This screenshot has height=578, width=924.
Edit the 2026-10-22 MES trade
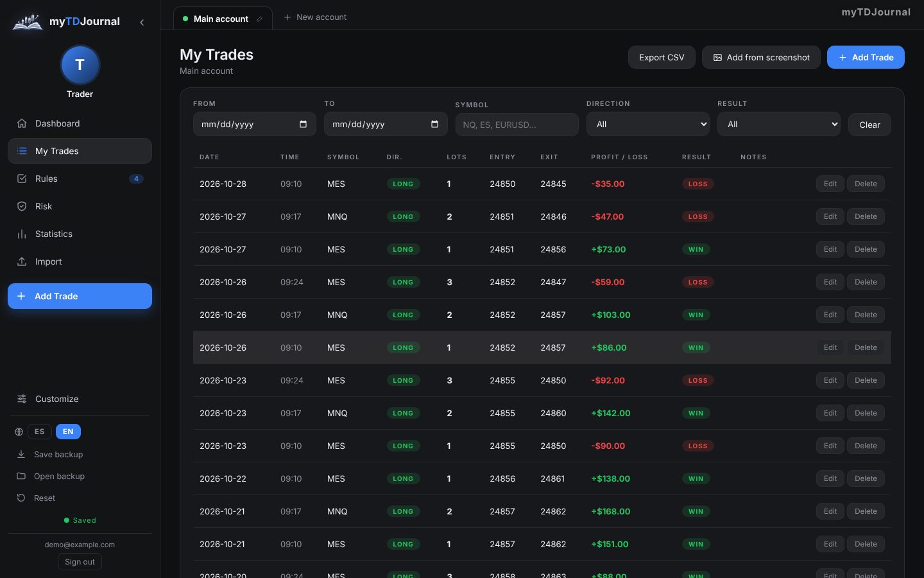point(830,478)
